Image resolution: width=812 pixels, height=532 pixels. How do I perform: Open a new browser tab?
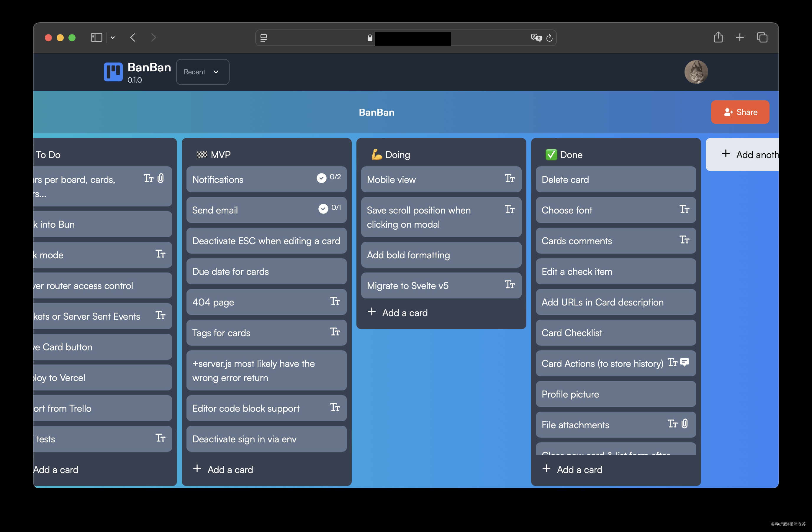pos(740,37)
